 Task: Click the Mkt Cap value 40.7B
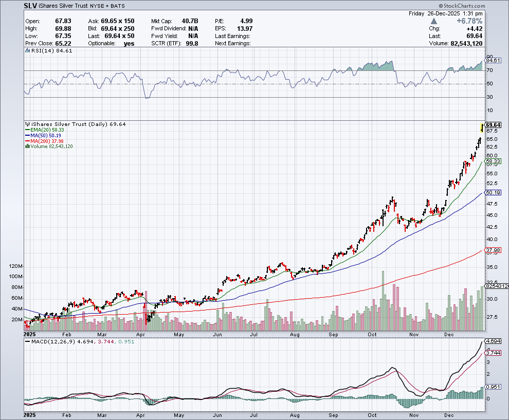pyautogui.click(x=190, y=21)
